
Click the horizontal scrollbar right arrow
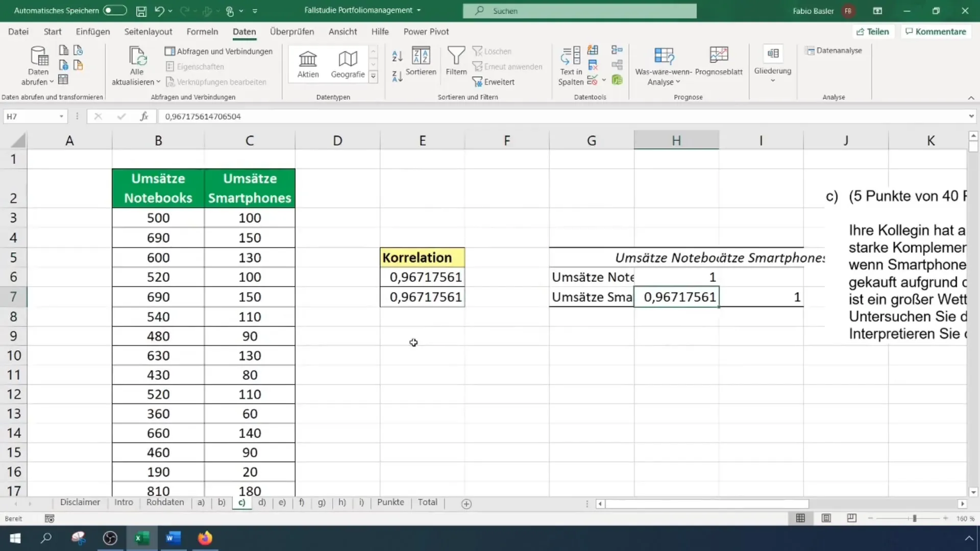tap(962, 504)
